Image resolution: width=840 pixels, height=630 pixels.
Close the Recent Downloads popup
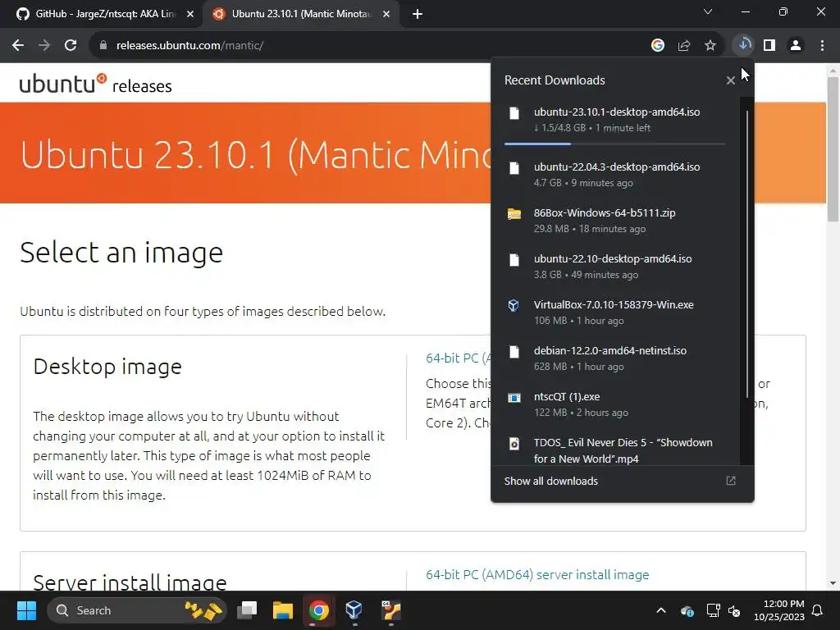click(730, 80)
